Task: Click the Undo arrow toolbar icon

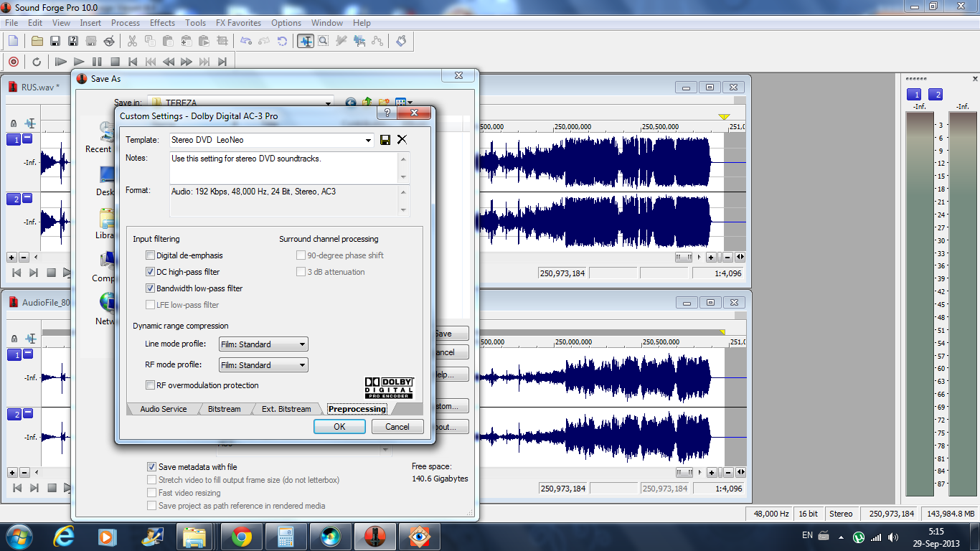Action: [x=246, y=41]
